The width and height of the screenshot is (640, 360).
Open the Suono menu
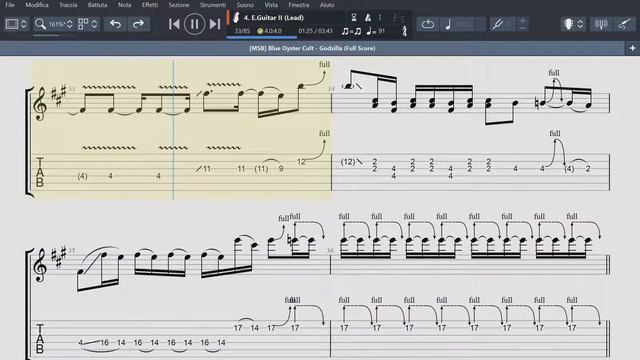pyautogui.click(x=245, y=5)
